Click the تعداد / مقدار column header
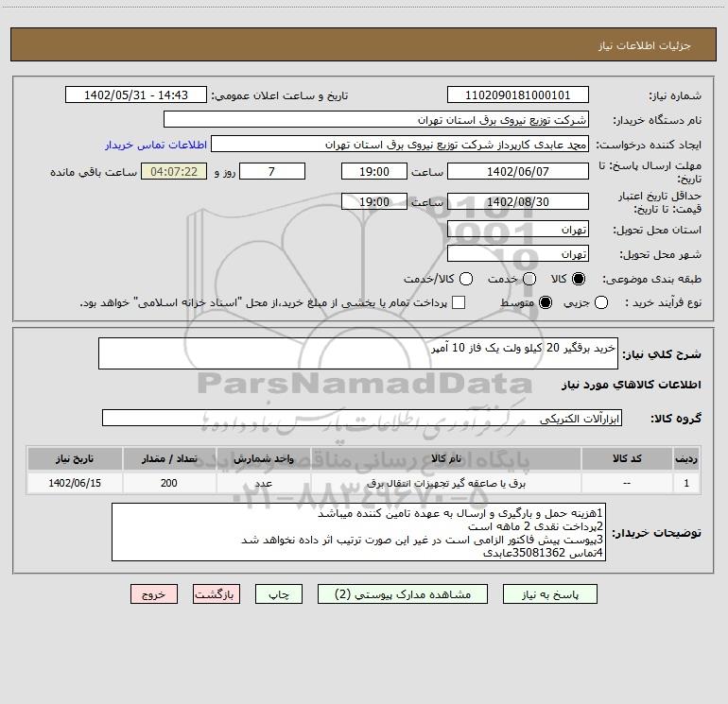Image resolution: width=728 pixels, height=704 pixels. point(169,458)
